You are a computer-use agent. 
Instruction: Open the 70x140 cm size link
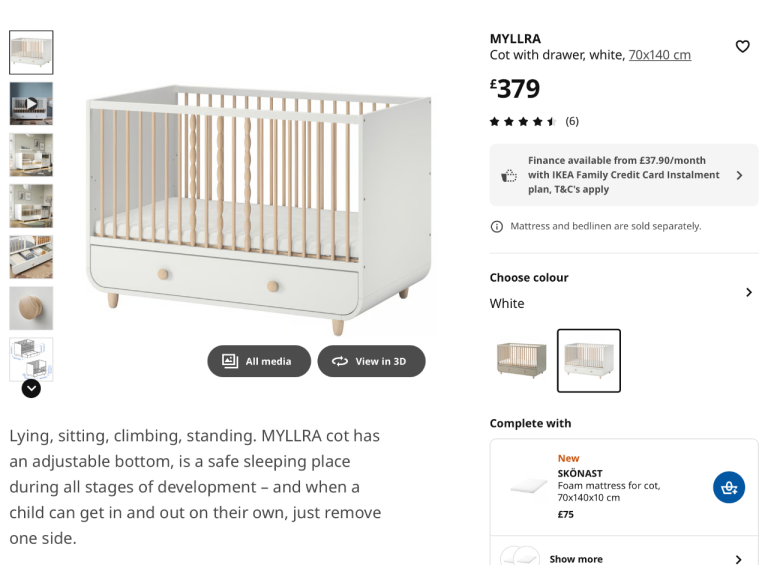click(659, 55)
